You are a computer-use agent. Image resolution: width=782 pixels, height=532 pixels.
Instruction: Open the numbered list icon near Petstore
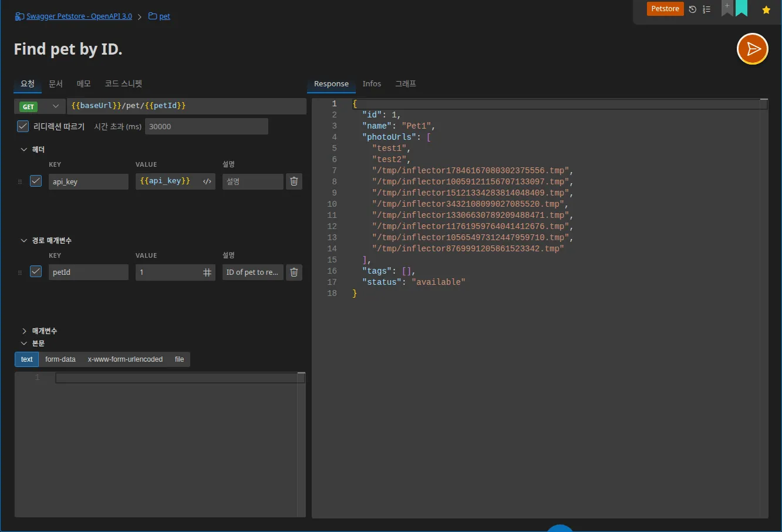707,9
